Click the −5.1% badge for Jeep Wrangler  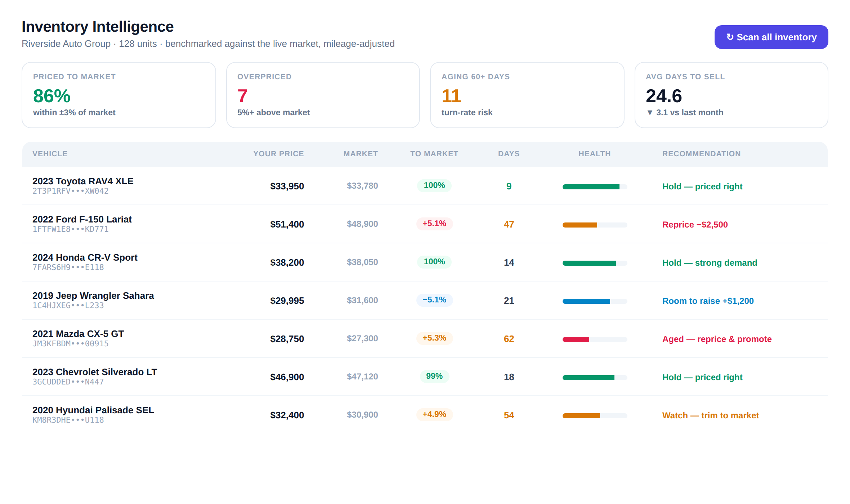click(434, 300)
